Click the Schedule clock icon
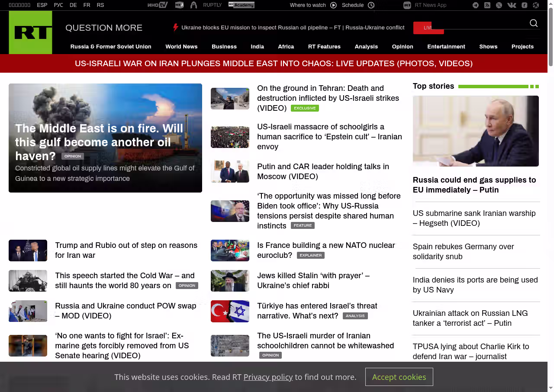 point(371,5)
